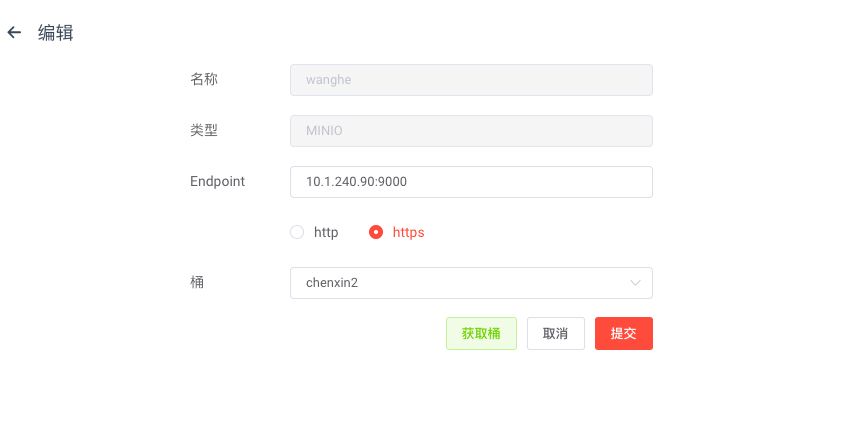Click the 编辑 page title
The height and width of the screenshot is (430, 842).
(55, 33)
